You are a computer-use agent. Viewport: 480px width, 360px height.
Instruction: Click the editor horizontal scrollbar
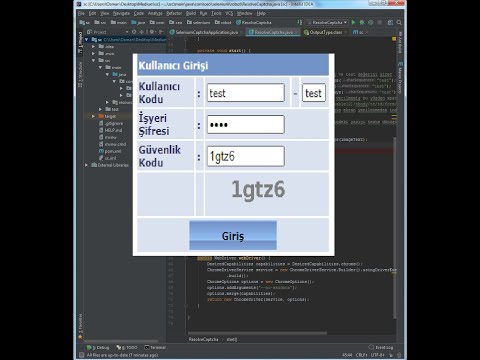pos(257,333)
